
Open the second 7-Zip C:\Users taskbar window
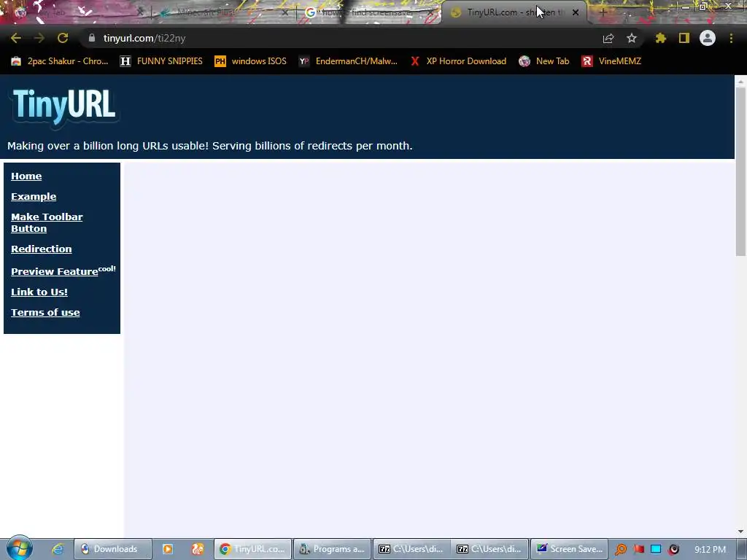[489, 549]
